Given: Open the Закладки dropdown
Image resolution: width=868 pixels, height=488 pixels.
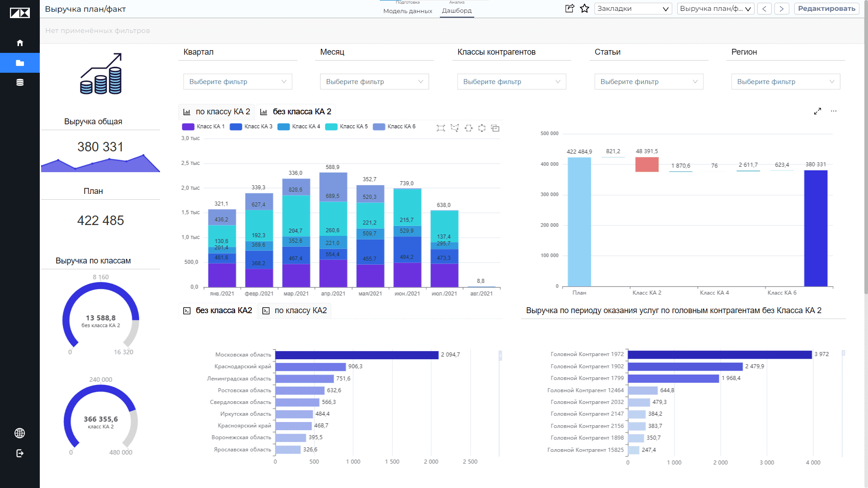Looking at the screenshot, I should coord(633,9).
